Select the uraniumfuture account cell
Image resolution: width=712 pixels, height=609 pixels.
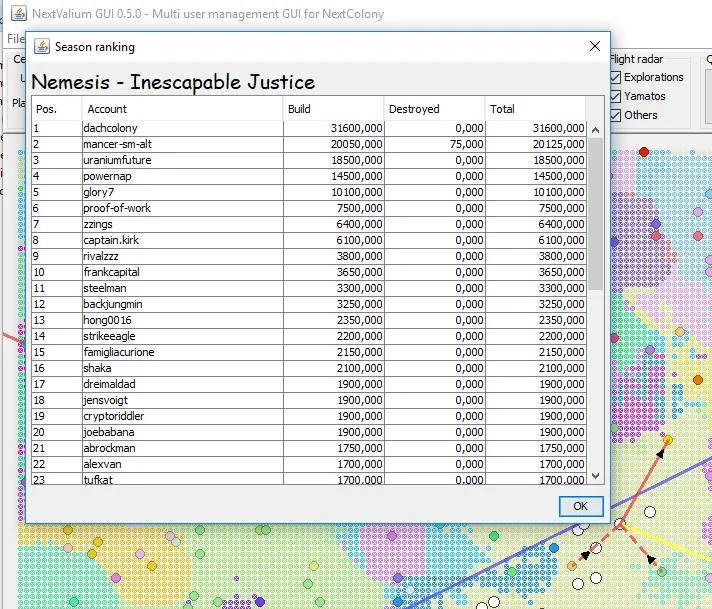183,160
